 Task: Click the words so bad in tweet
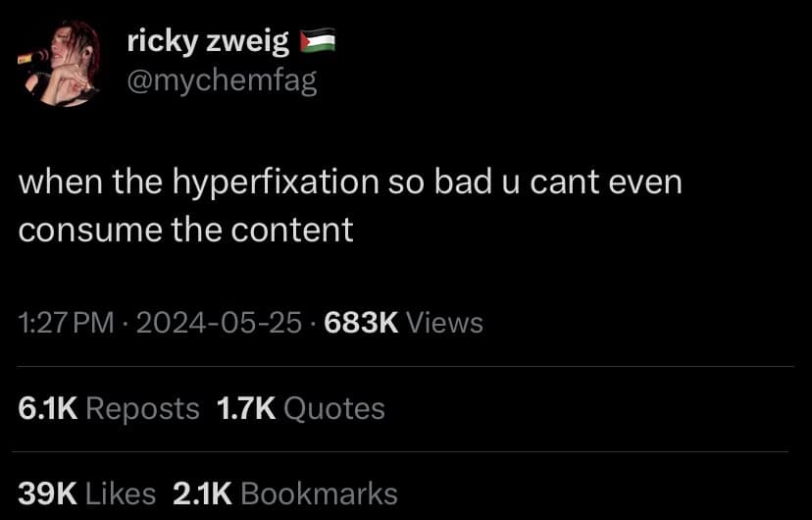[439, 182]
